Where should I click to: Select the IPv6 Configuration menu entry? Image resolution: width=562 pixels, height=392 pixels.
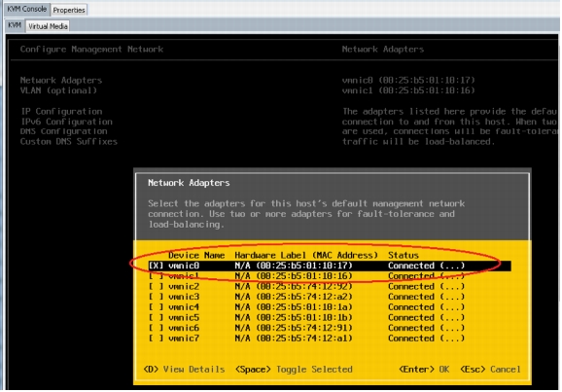pyautogui.click(x=66, y=122)
